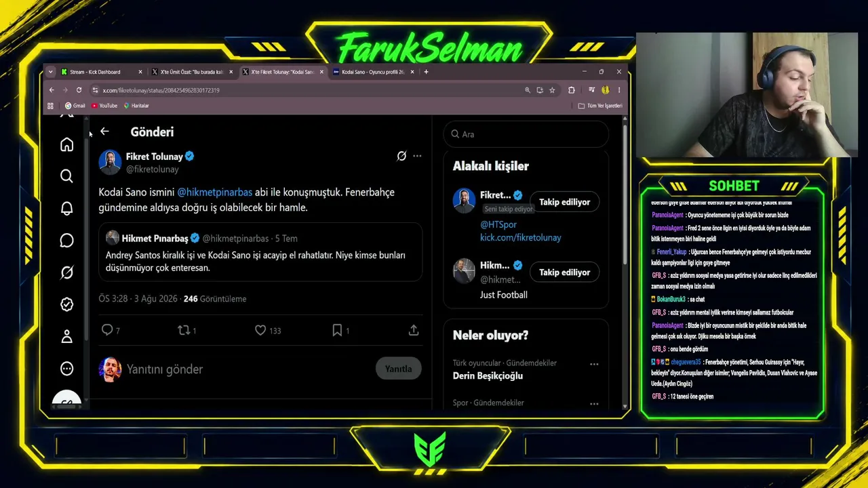Viewport: 868px width, 488px height.
Task: Open the media controls toolbar icon
Action: tap(591, 90)
